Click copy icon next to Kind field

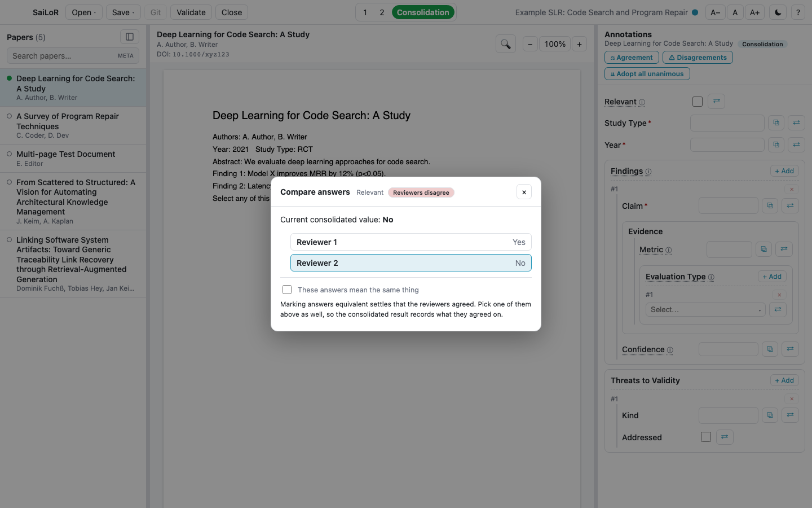(x=770, y=415)
